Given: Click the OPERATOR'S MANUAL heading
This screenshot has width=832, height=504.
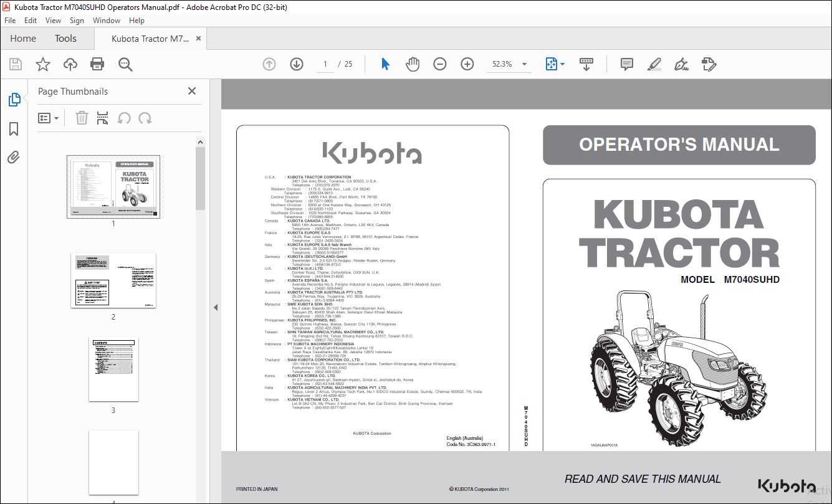Looking at the screenshot, I should click(x=679, y=145).
